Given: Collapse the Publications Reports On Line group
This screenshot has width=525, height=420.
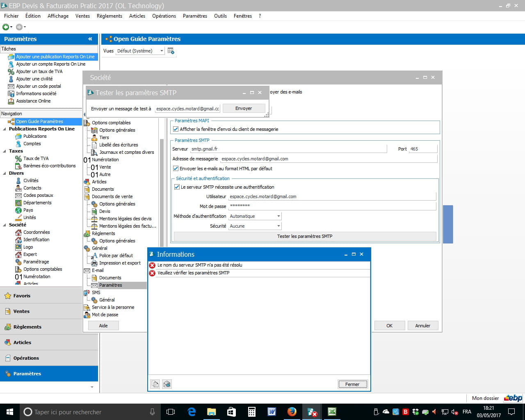Looking at the screenshot, I should click(5, 129).
